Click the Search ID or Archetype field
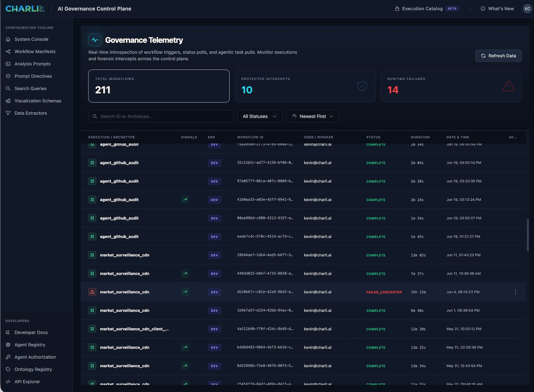 click(161, 116)
